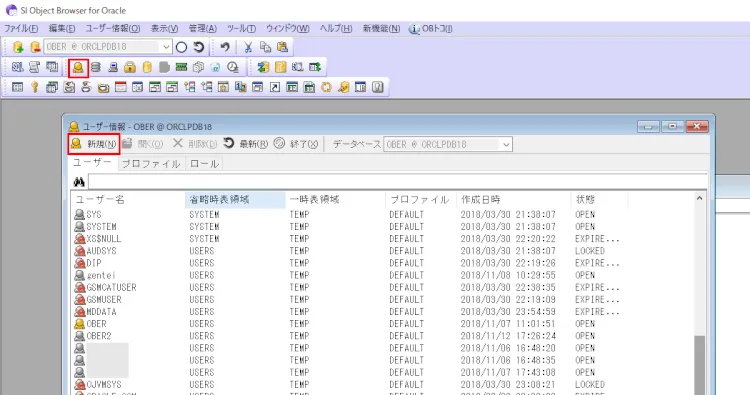Viewport: 750px width, 395px height.
Task: Click the 終了(X) button
Action: 296,144
